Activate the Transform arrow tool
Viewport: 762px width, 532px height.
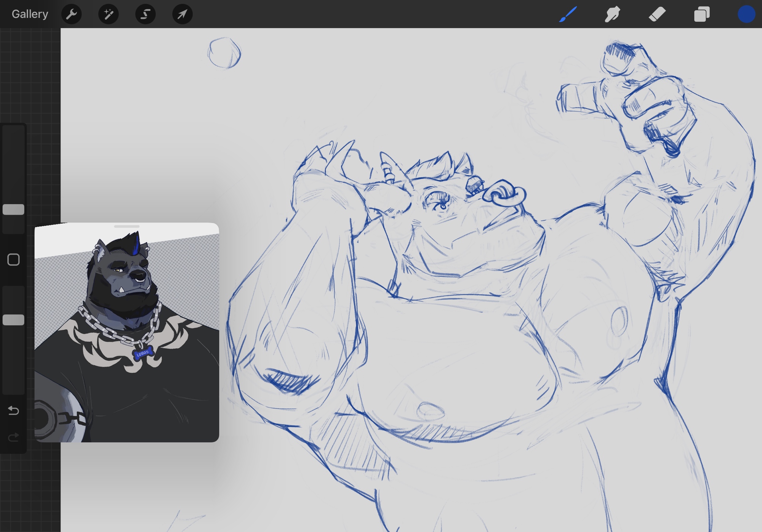coord(182,14)
